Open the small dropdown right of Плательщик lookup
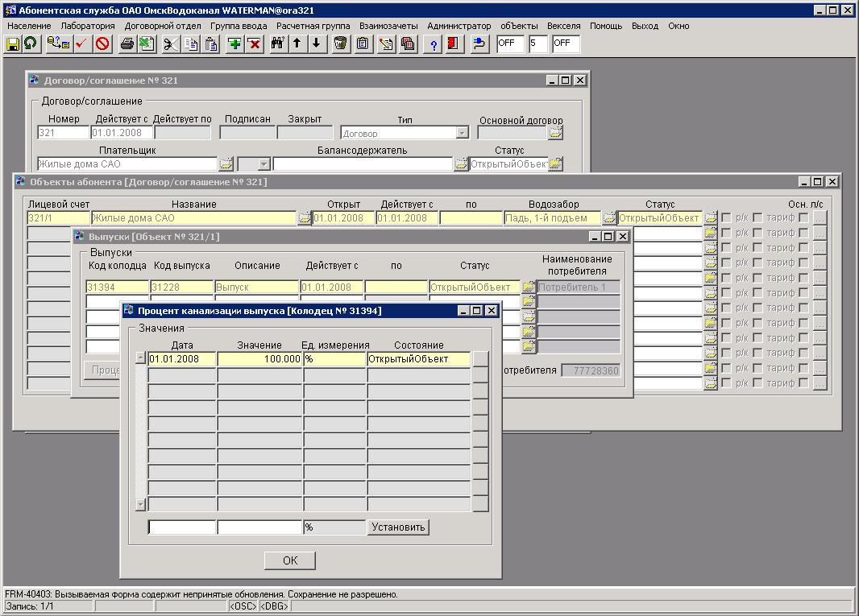Screen dimensions: 859x616 click(x=264, y=164)
